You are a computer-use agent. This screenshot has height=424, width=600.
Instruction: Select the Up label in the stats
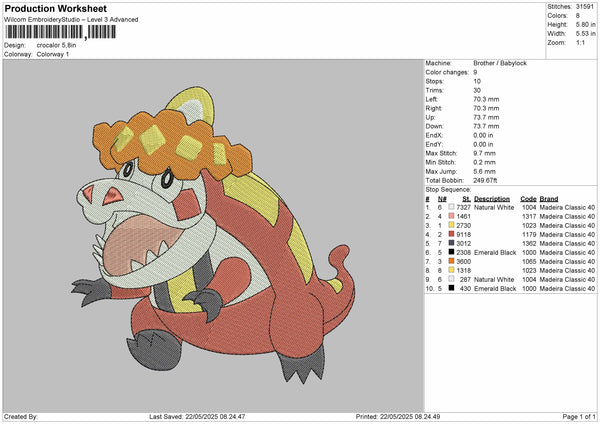click(430, 117)
